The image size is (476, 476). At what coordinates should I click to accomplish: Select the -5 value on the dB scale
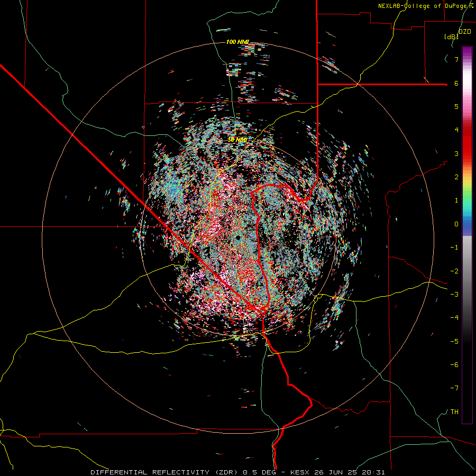[454, 342]
